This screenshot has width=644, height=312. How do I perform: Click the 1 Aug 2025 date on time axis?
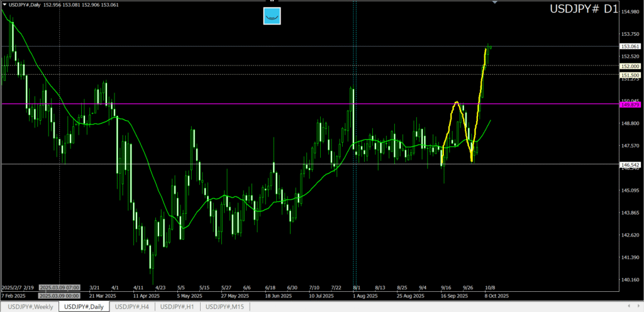pos(365,295)
